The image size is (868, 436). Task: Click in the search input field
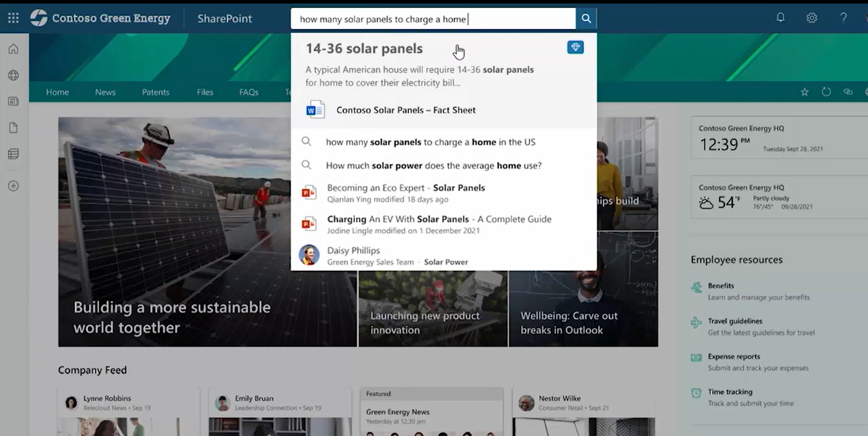434,20
